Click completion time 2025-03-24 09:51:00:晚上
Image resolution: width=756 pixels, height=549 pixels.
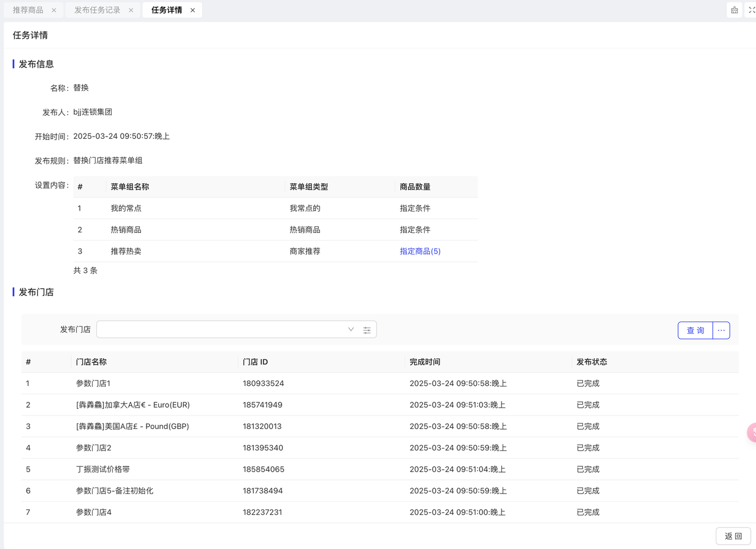click(458, 512)
